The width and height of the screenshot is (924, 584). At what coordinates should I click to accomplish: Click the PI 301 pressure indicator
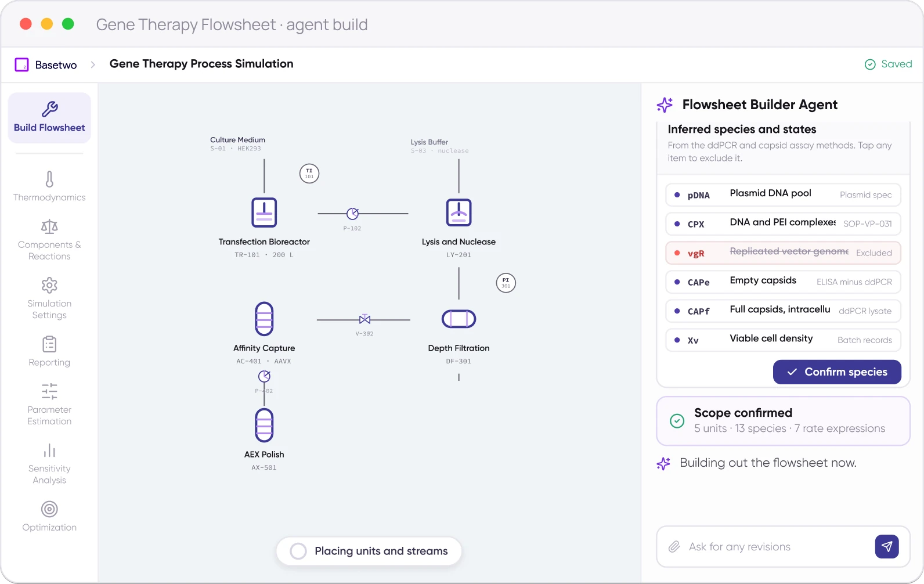click(x=506, y=283)
